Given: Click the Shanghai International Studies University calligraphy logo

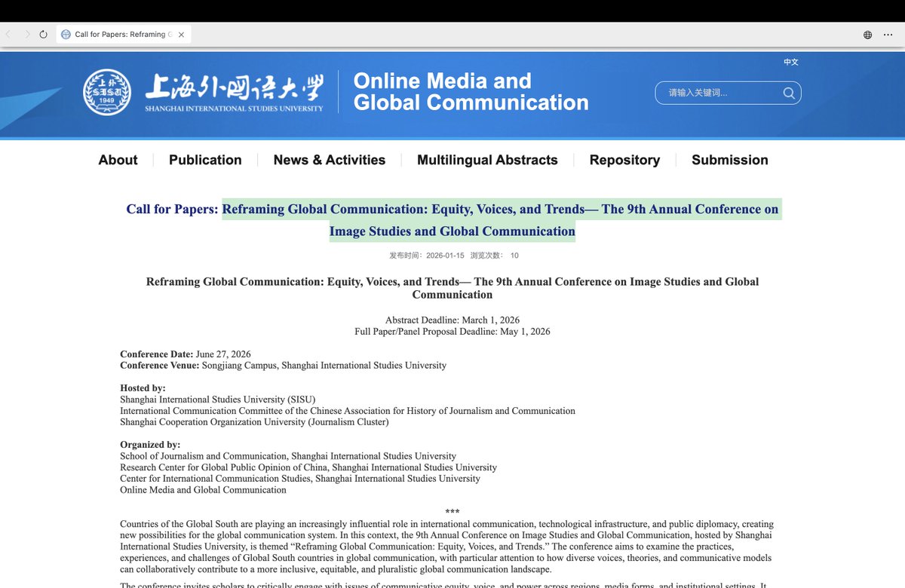Looking at the screenshot, I should (x=235, y=92).
